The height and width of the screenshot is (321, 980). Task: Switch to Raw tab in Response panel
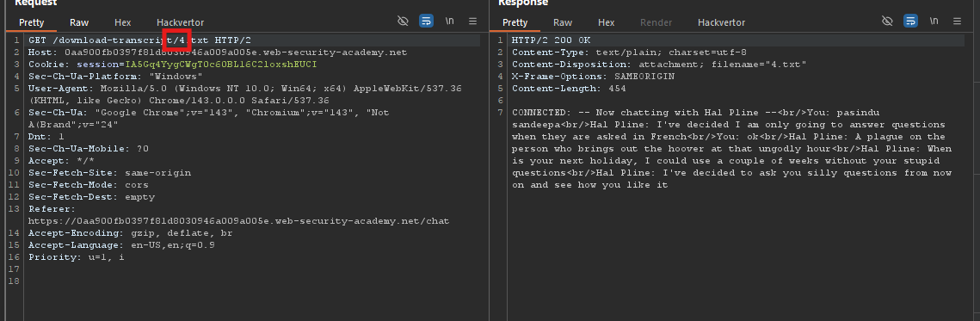[x=563, y=22]
